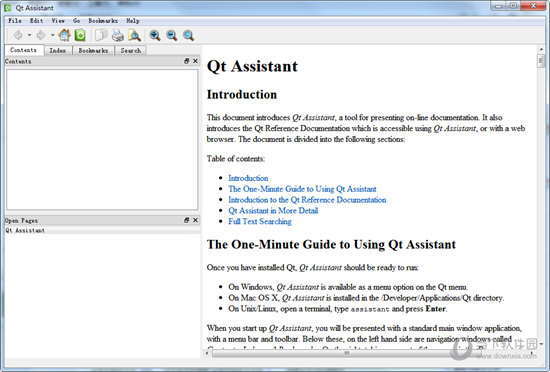Click the Copy pages toolbar icon
This screenshot has height=372, width=550.
tap(101, 35)
